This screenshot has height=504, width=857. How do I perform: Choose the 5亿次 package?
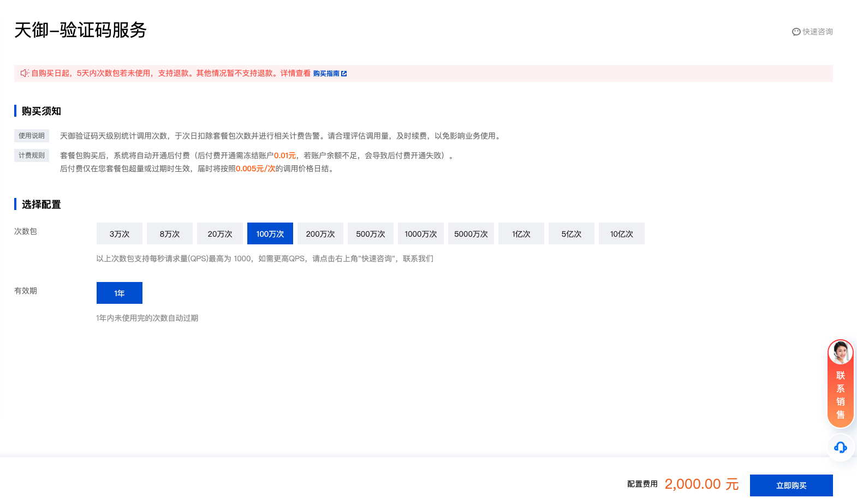[x=572, y=233]
